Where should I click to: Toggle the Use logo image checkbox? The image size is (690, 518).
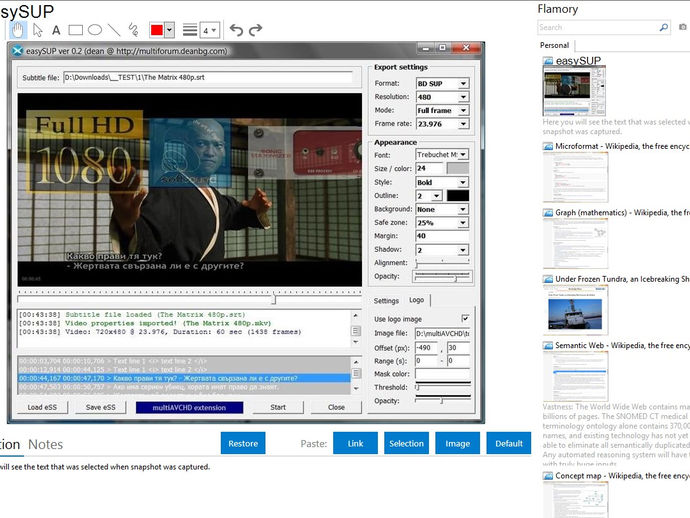click(466, 318)
